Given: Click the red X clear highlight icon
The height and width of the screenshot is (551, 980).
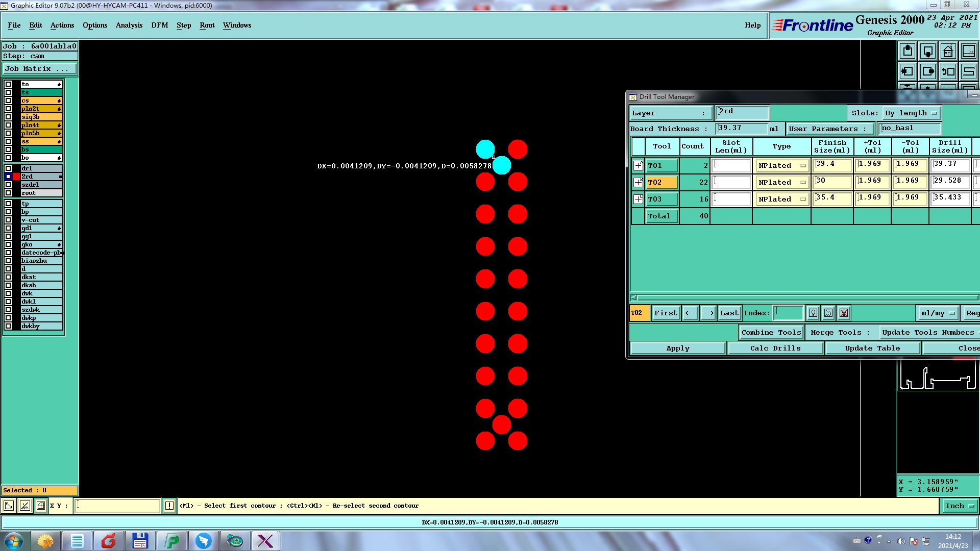Looking at the screenshot, I should [844, 313].
